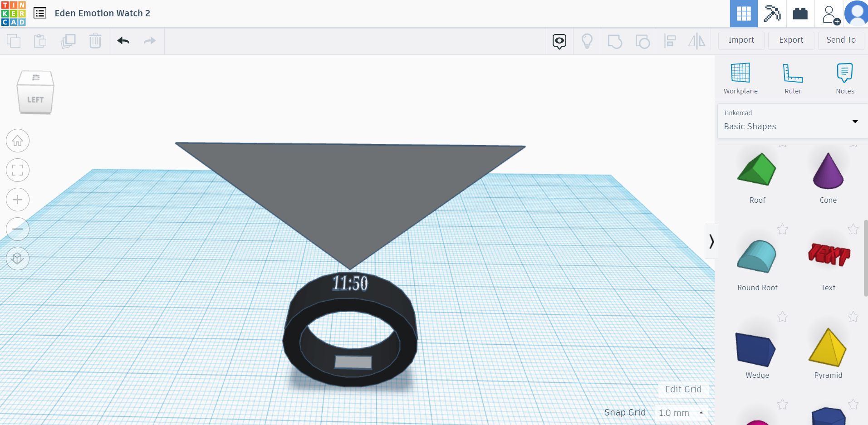
Task: Click the Tinkercad logo
Action: click(x=14, y=14)
